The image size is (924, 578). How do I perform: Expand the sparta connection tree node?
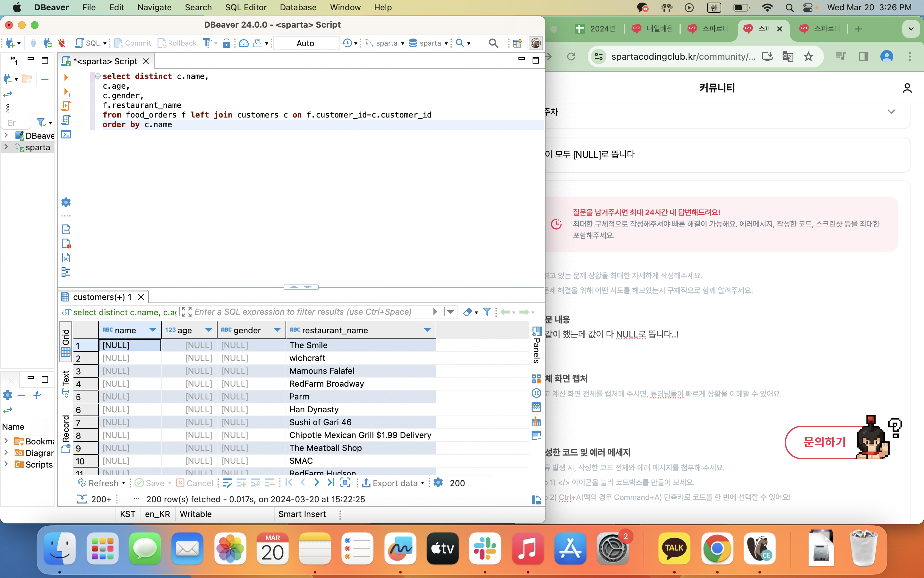[6, 147]
